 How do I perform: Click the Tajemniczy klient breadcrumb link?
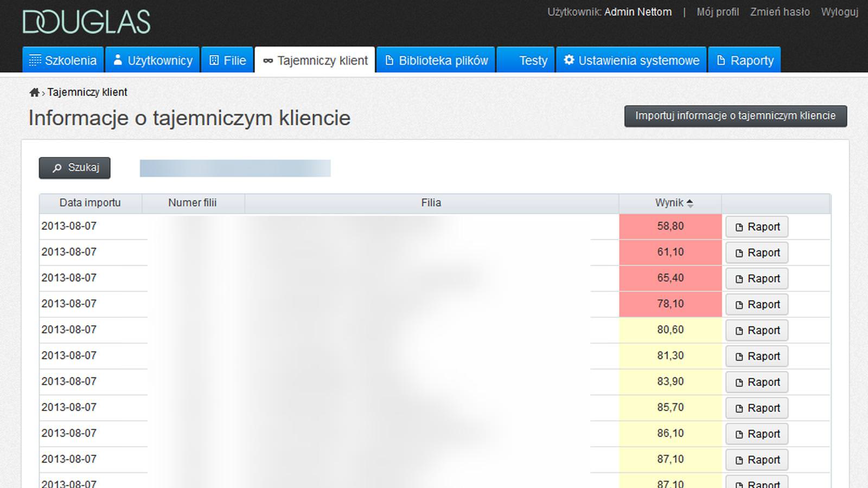click(87, 92)
